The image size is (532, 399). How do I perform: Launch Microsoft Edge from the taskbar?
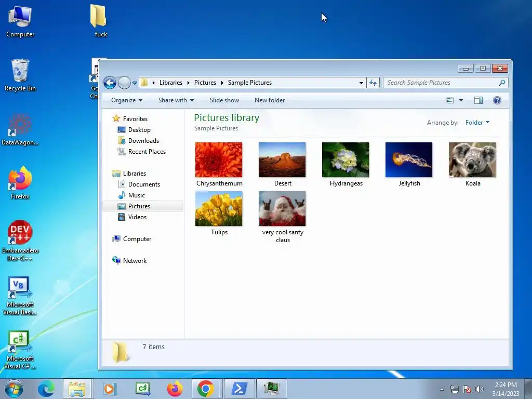[46, 389]
